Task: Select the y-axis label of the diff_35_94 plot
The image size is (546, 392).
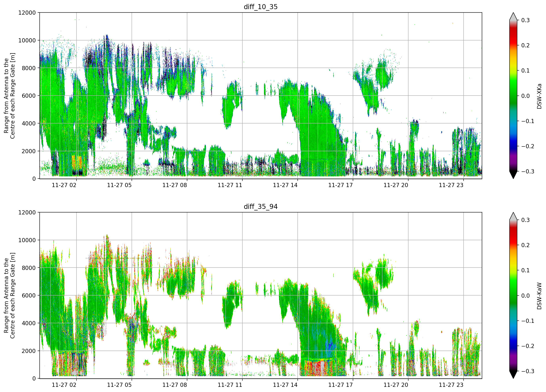Action: point(9,295)
